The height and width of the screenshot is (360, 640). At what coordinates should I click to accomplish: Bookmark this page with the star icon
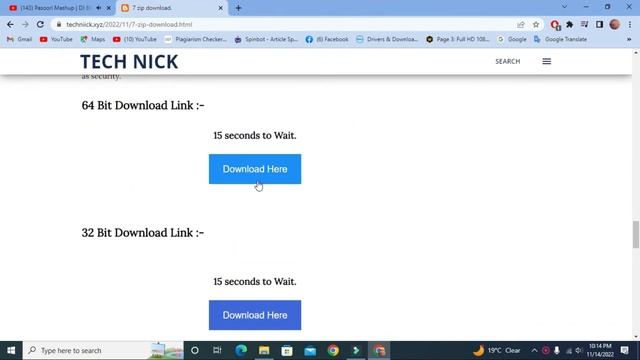pyautogui.click(x=536, y=24)
